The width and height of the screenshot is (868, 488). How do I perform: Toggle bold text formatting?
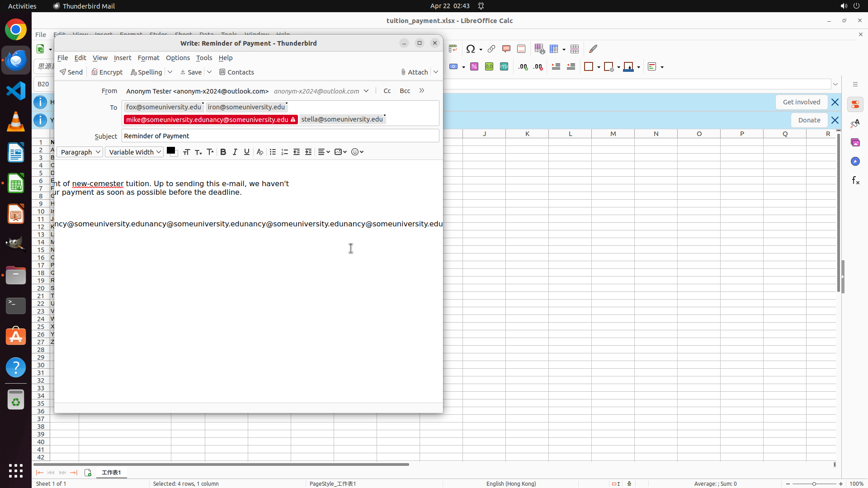(x=223, y=152)
